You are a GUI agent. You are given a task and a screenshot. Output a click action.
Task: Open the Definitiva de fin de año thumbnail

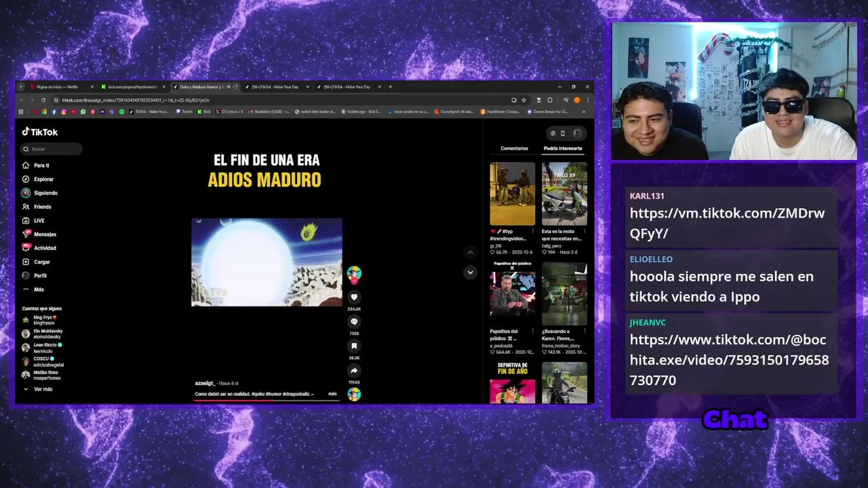click(513, 383)
